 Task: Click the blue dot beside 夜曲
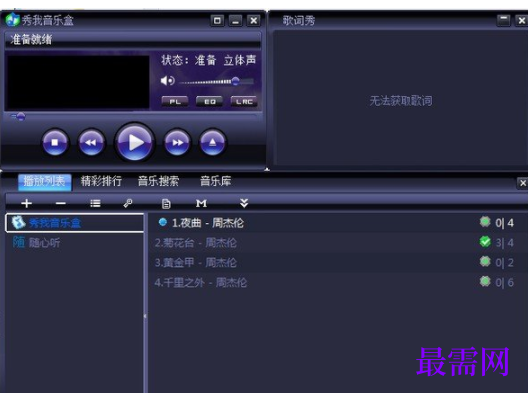coord(163,222)
